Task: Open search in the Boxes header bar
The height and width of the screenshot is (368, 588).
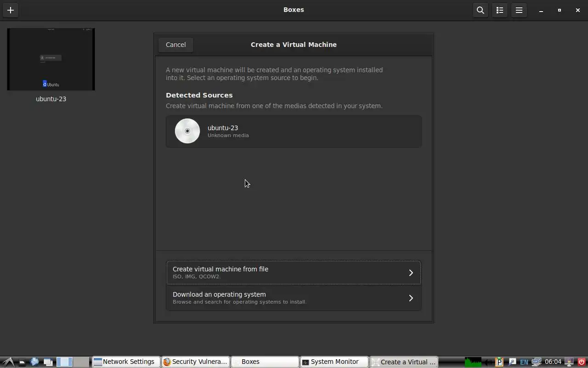Action: click(481, 10)
